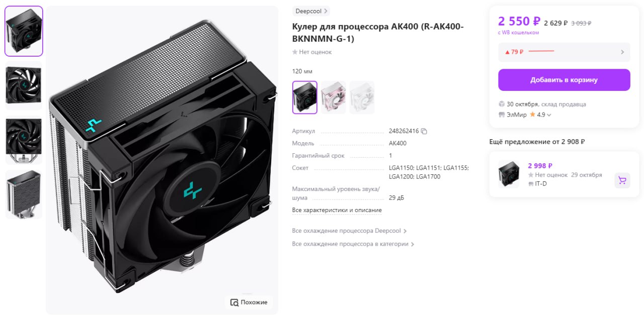This screenshot has width=644, height=317.
Task: Add the IT-D offer to cart
Action: (622, 180)
